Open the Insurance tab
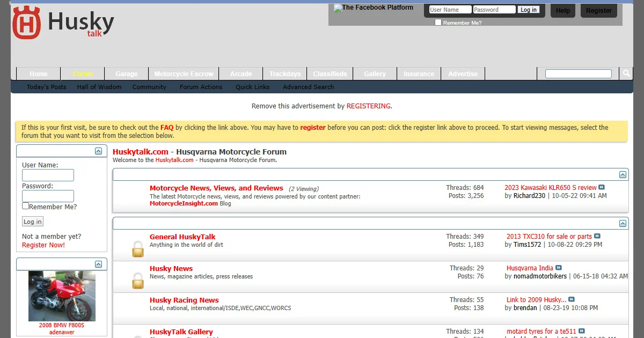Image resolution: width=644 pixels, height=338 pixels. [419, 74]
